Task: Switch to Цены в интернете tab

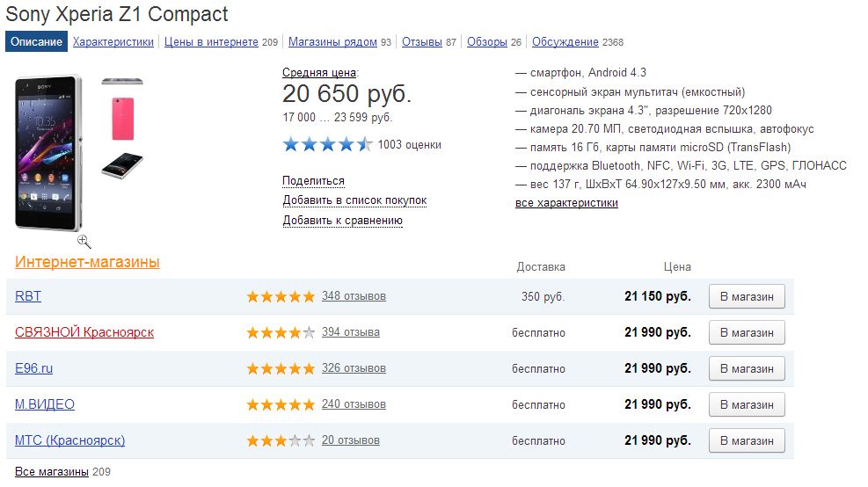Action: [x=211, y=42]
